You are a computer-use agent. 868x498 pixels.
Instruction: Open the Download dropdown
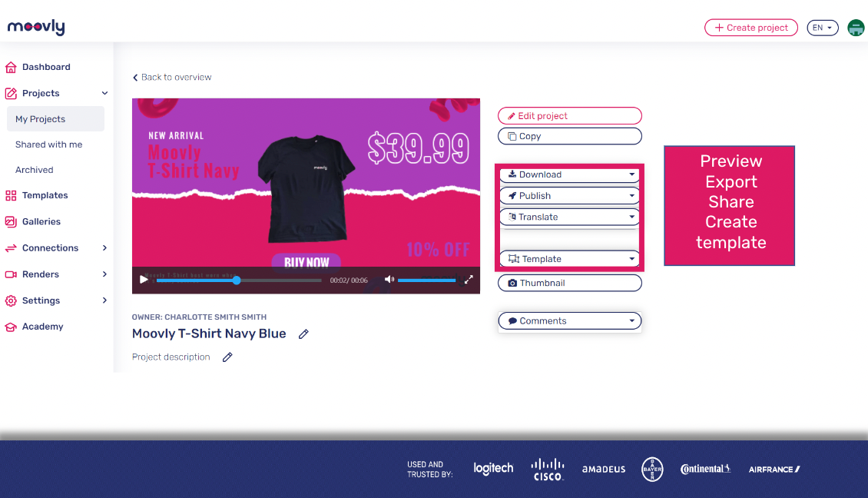[x=570, y=174]
